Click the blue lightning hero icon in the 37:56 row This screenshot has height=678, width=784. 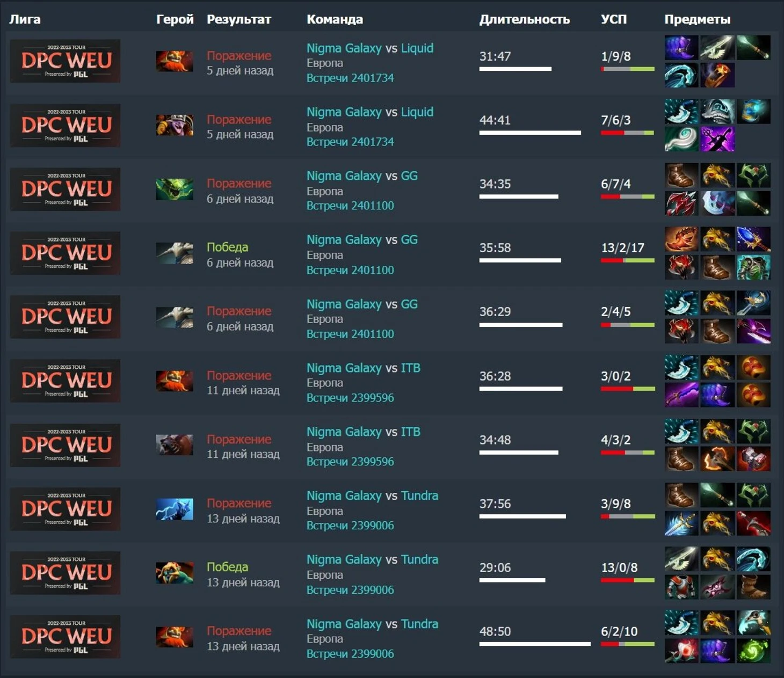click(x=175, y=509)
